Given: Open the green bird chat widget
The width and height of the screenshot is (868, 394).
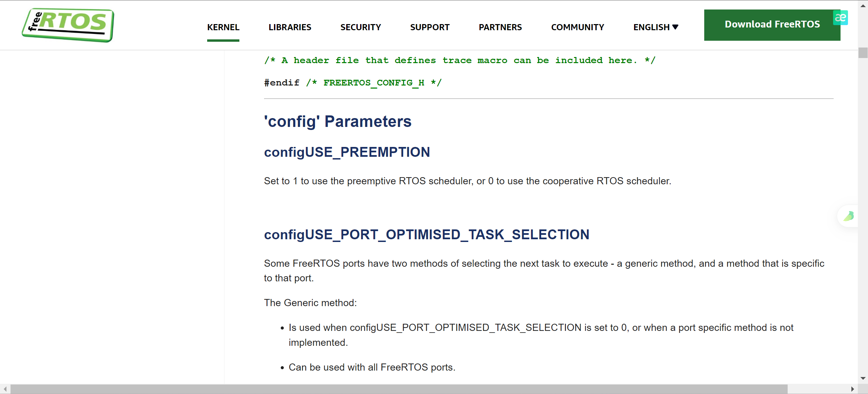Looking at the screenshot, I should 848,216.
